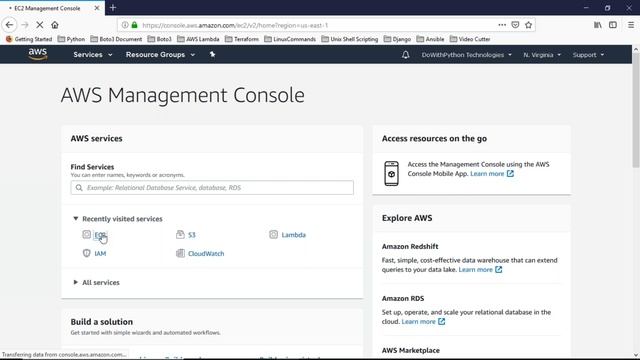Screen dimensions: 640x360
Task: Open a new browser tab
Action: [113, 7]
